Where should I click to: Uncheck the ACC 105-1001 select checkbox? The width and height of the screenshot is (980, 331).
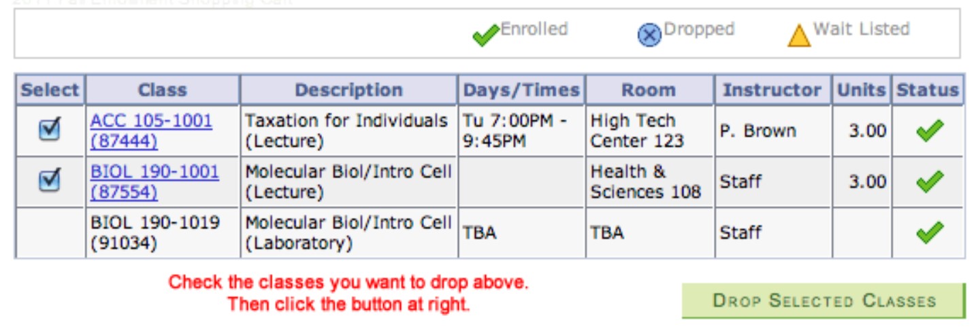[x=50, y=129]
